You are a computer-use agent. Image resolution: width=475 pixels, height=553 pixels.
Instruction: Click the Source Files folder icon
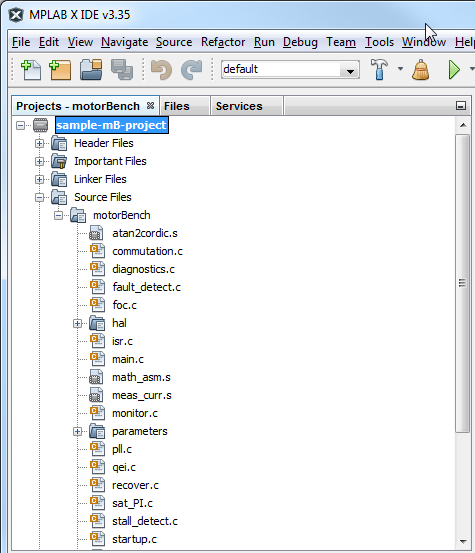[x=59, y=197]
